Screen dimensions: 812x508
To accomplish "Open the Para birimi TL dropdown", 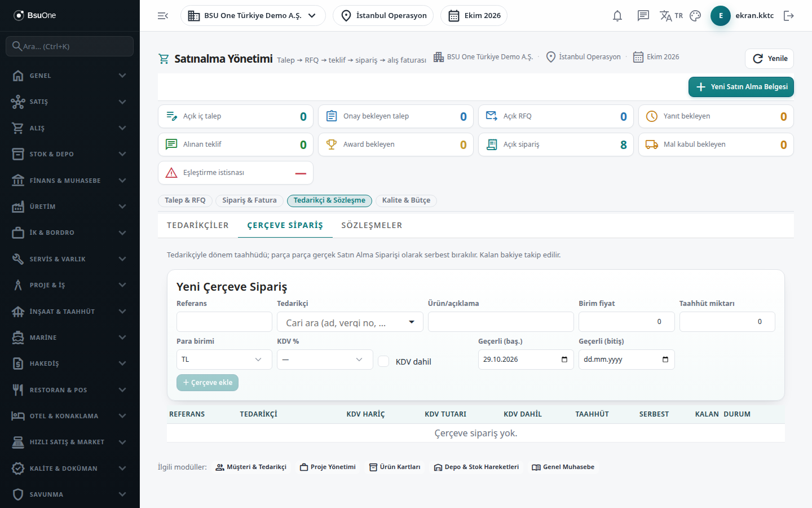I will pos(224,360).
